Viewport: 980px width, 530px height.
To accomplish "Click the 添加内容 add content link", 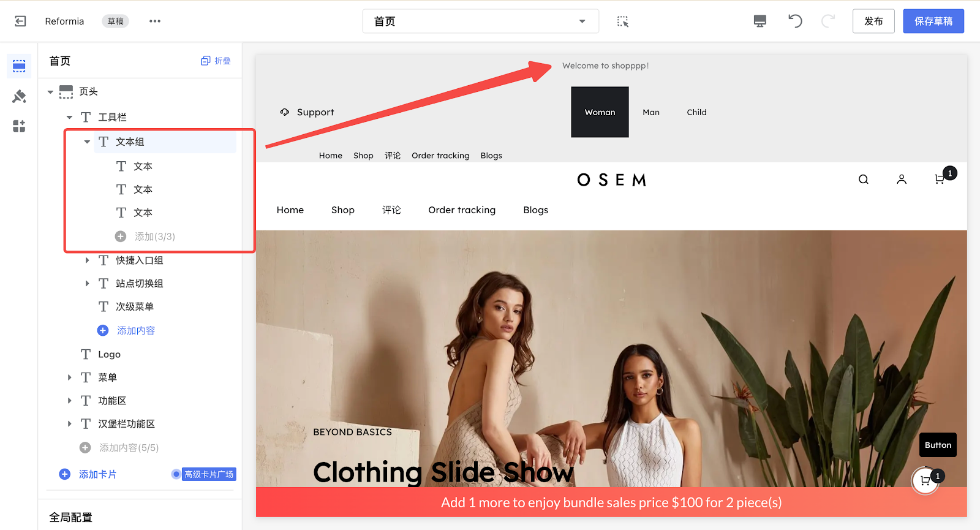I will [135, 331].
